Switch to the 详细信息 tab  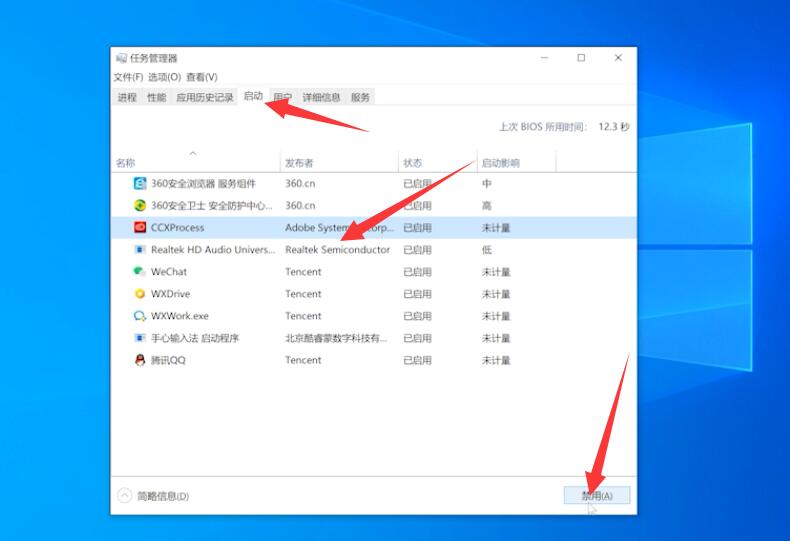[321, 97]
